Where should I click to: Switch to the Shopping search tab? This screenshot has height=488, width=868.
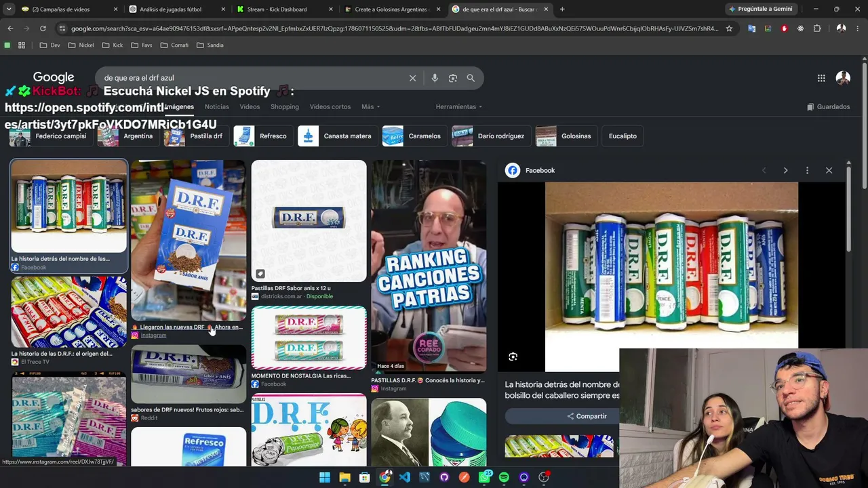(x=285, y=106)
